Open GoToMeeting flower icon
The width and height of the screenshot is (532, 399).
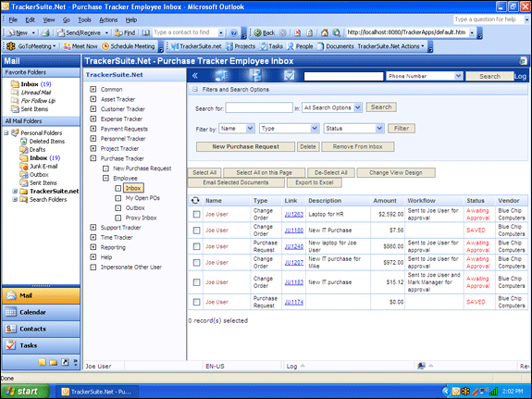[x=11, y=46]
